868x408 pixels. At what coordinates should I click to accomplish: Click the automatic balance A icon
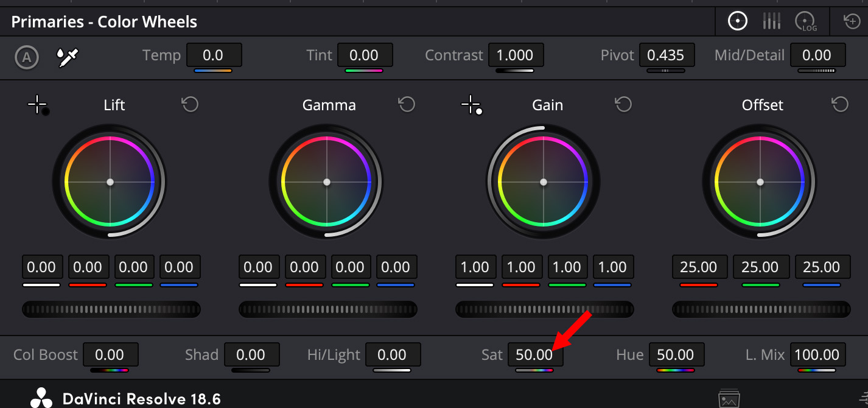click(26, 58)
